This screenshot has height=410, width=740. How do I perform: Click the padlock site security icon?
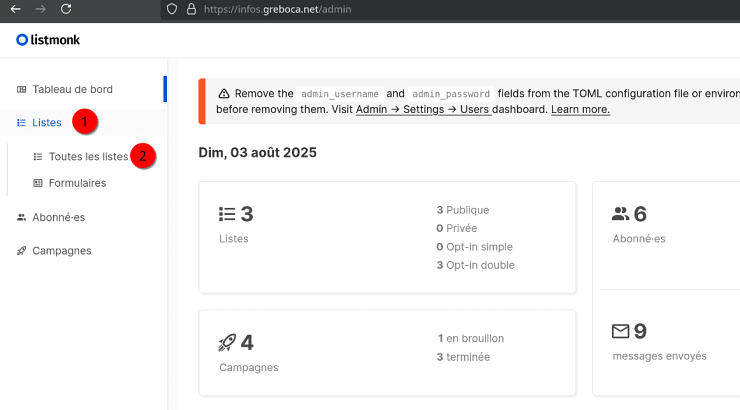click(x=190, y=9)
